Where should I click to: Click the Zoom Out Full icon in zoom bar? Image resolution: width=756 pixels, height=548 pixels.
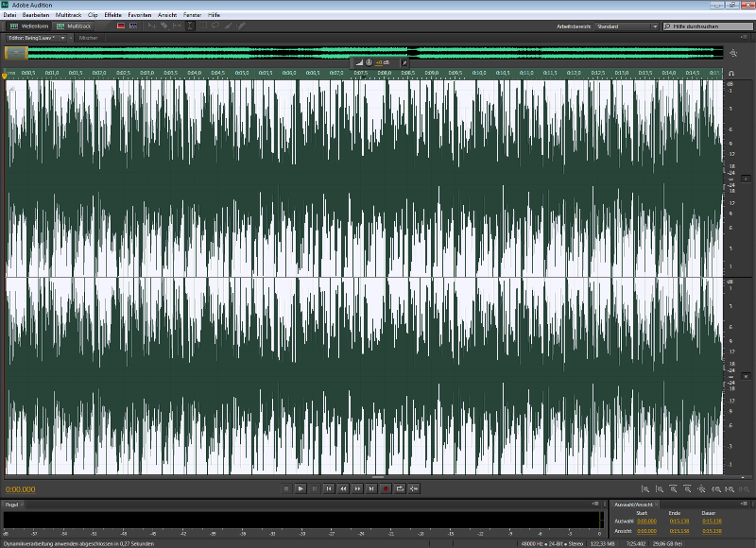click(701, 489)
